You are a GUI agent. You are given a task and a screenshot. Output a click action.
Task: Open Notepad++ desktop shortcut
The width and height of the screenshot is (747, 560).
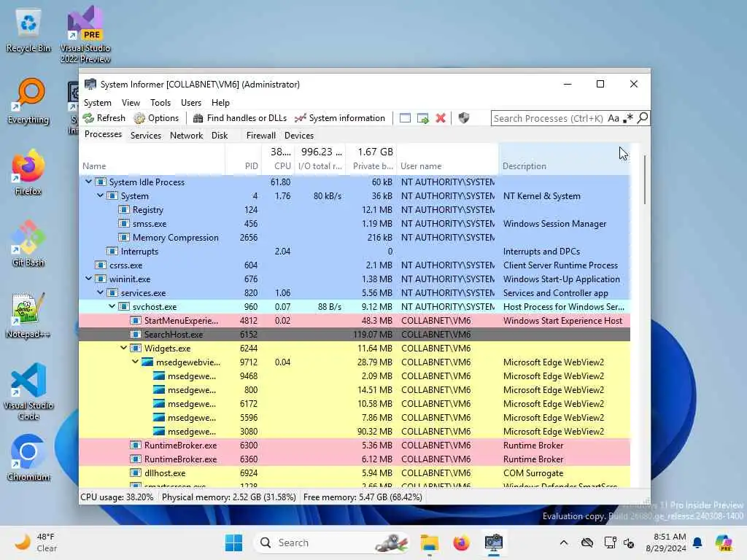pos(28,315)
